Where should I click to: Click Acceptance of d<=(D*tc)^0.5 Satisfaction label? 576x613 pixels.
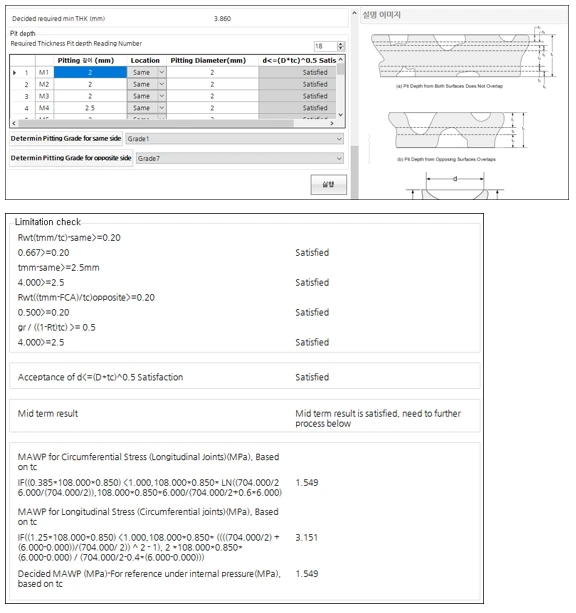[100, 377]
